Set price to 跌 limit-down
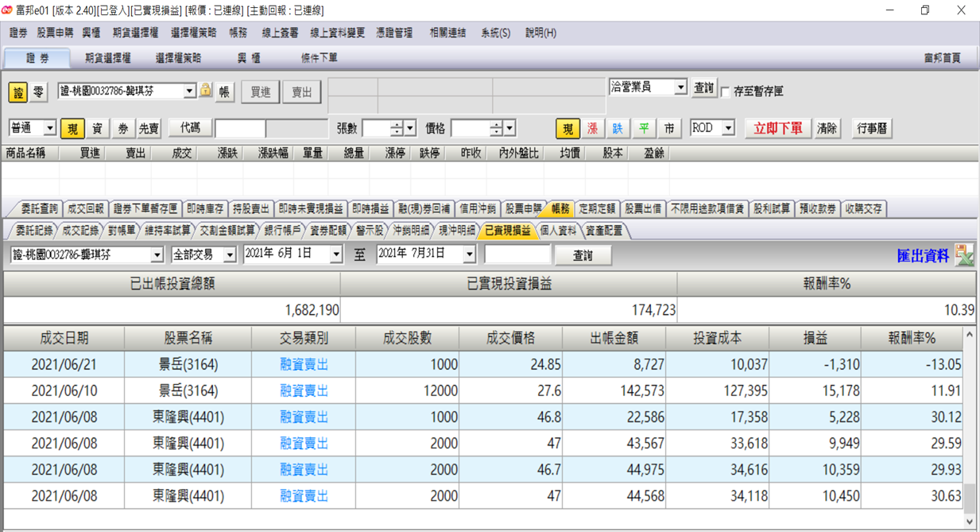 coord(618,129)
